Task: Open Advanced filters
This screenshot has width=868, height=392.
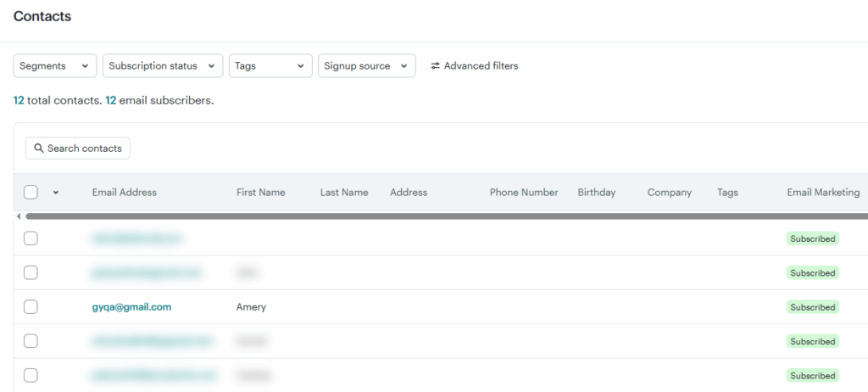Action: point(481,66)
